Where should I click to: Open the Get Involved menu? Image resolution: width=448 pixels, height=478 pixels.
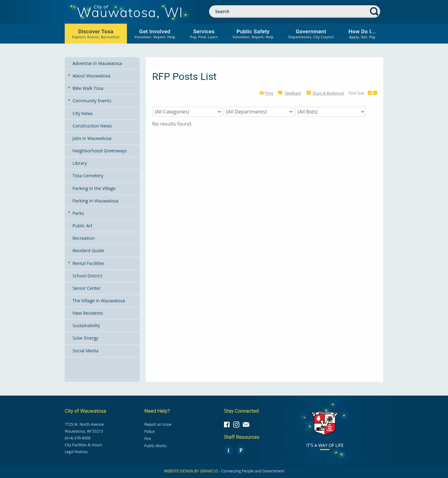coord(155,34)
